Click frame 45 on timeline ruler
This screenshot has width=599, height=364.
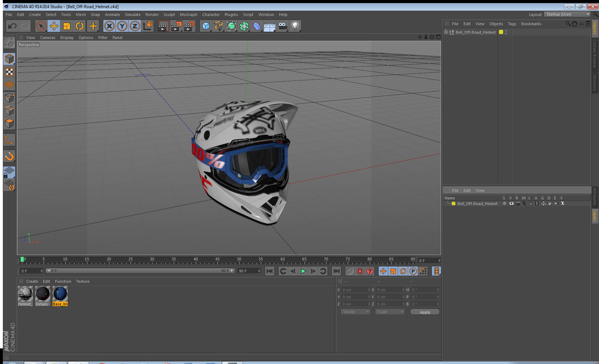[x=217, y=260]
